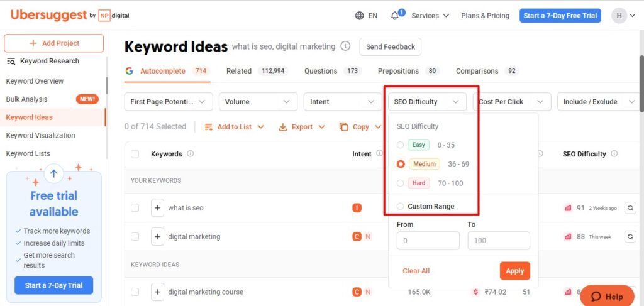The height and width of the screenshot is (306, 644).
Task: Open Keyword Lists in sidebar
Action: 28,153
